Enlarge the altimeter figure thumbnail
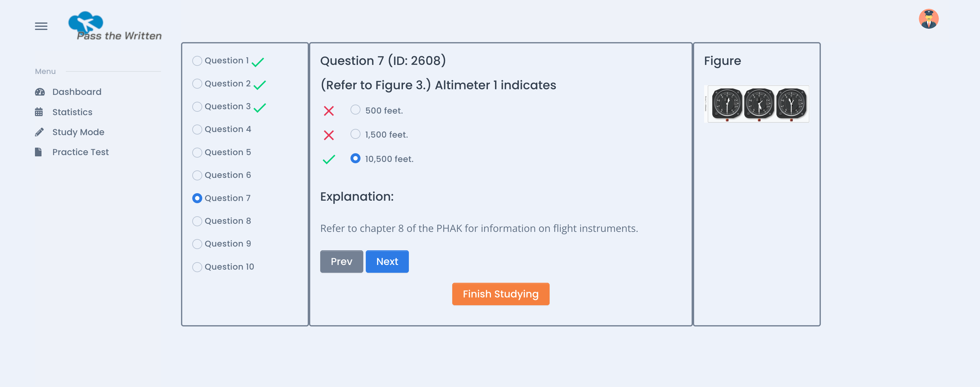The image size is (980, 387). click(758, 104)
